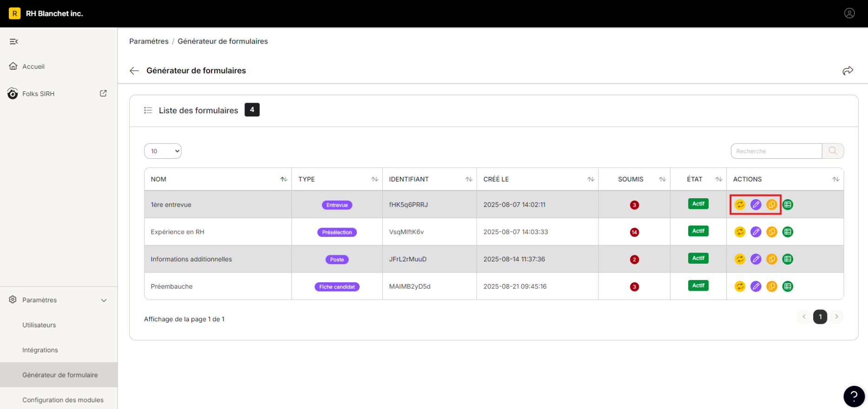Viewport: 868px width, 409px height.
Task: Collapse the Paramètres sidebar section
Action: [x=104, y=300]
